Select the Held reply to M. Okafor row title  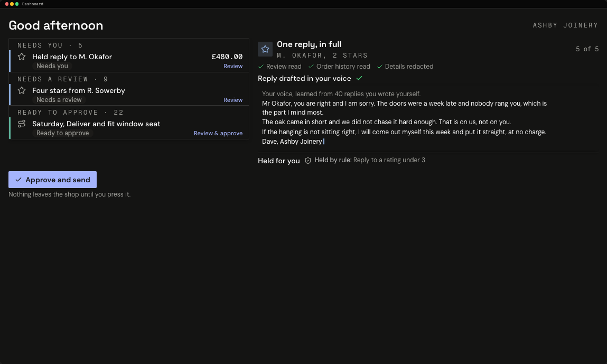click(72, 57)
